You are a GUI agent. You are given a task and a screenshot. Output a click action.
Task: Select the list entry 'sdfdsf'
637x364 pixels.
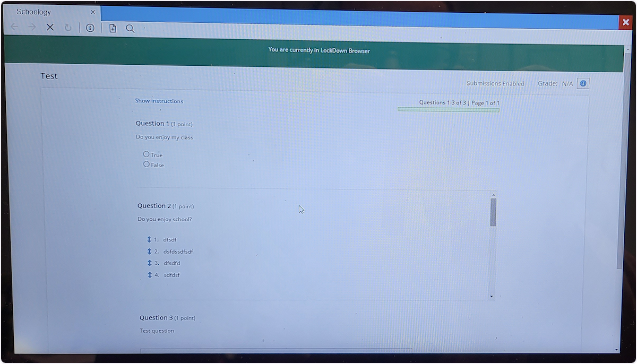pyautogui.click(x=171, y=275)
